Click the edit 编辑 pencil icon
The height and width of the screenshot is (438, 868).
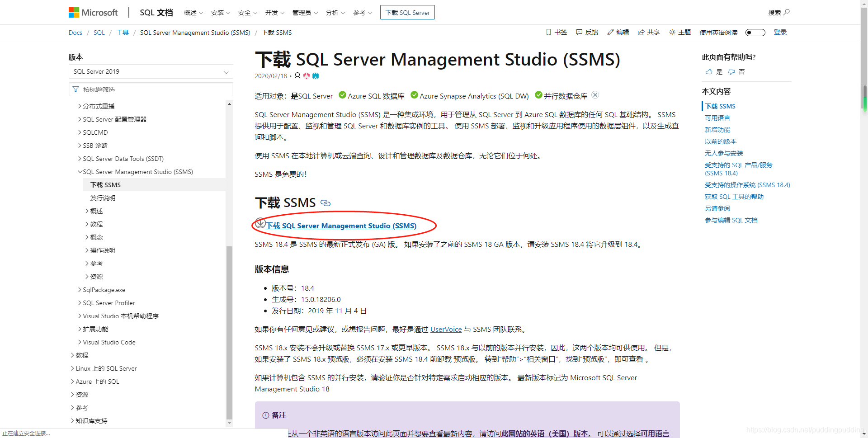[610, 32]
